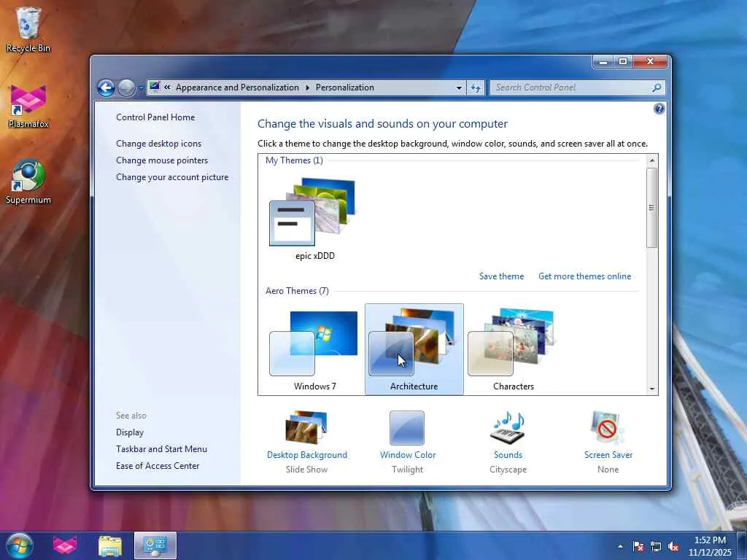Open Action Center flag tray icon
Image resolution: width=747 pixels, height=560 pixels.
point(638,546)
